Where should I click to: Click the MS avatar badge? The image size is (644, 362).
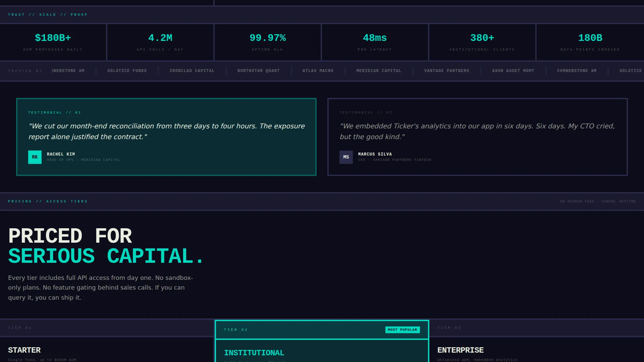coord(346,157)
